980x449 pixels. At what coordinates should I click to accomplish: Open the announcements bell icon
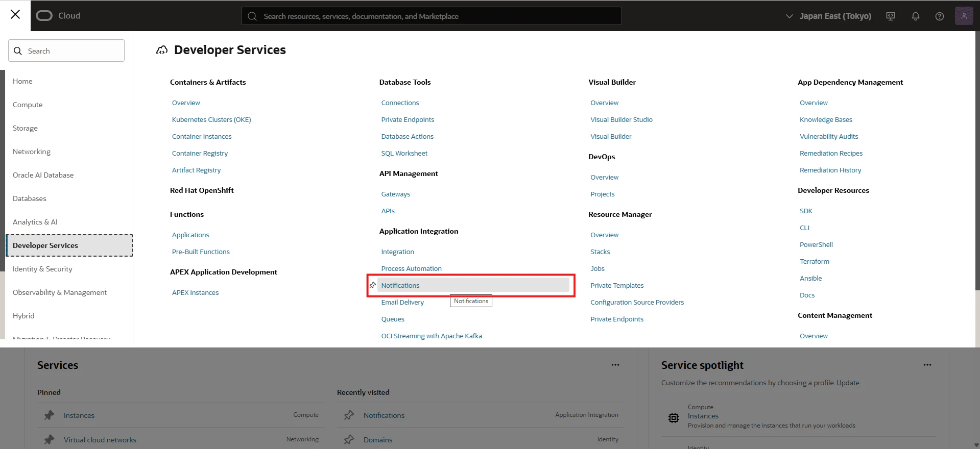(916, 16)
